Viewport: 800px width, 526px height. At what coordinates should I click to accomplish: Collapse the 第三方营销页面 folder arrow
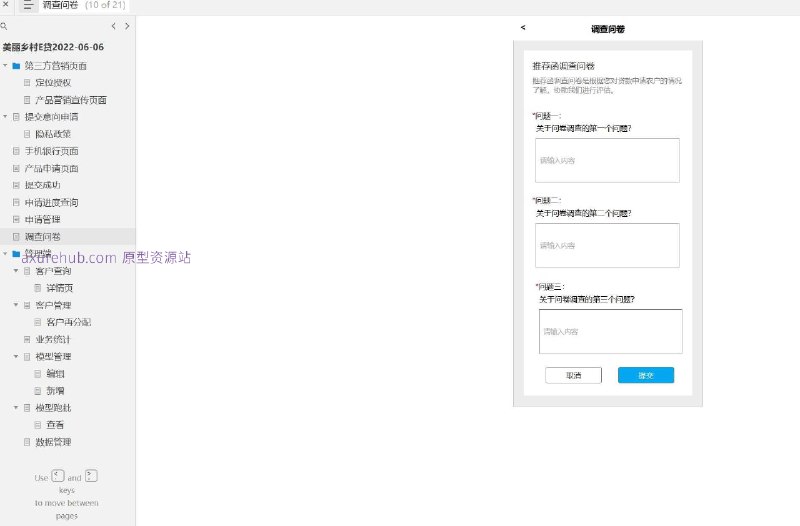point(5,65)
